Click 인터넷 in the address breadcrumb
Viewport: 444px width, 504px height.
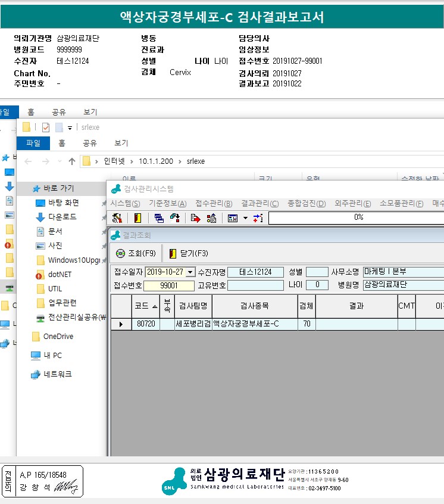(114, 161)
